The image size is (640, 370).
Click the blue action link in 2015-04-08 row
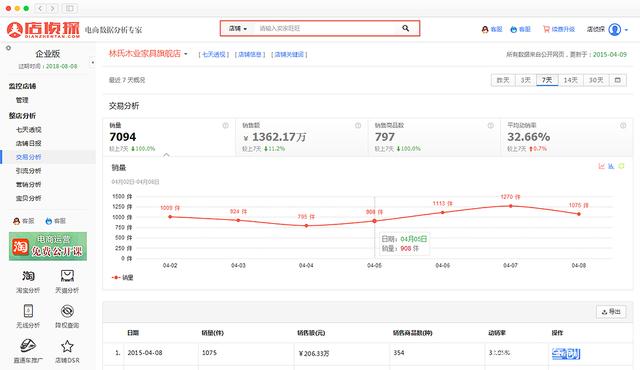(x=566, y=353)
